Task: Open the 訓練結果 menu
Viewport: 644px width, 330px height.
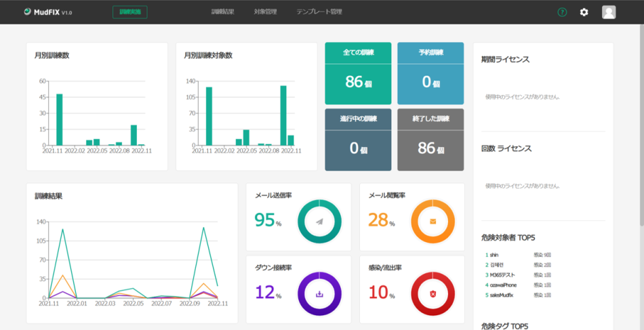Action: coord(222,12)
